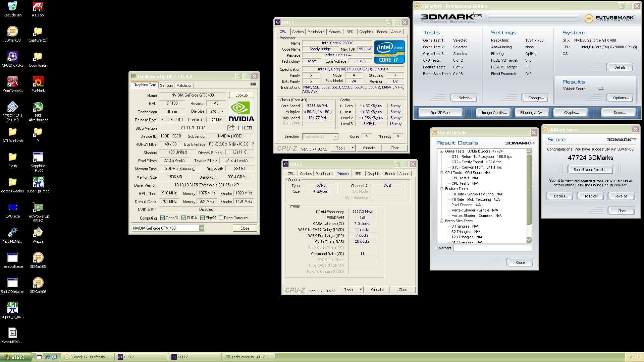Launch Sapphire TRIXX desktop icon

(x=38, y=162)
